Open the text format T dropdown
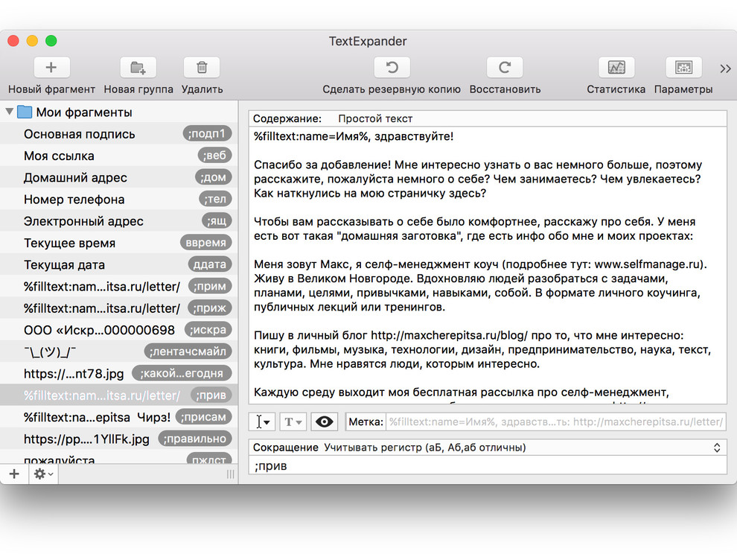The image size is (737, 560). [293, 422]
